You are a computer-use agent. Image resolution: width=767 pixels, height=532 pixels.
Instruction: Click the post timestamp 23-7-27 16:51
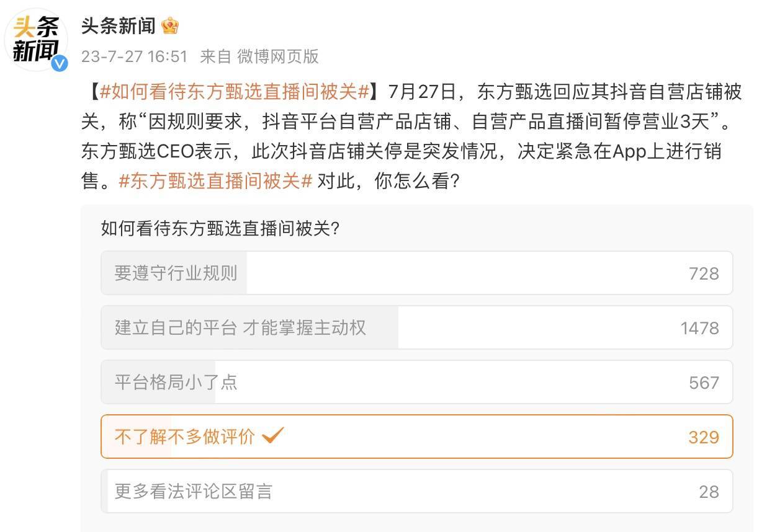[x=134, y=56]
